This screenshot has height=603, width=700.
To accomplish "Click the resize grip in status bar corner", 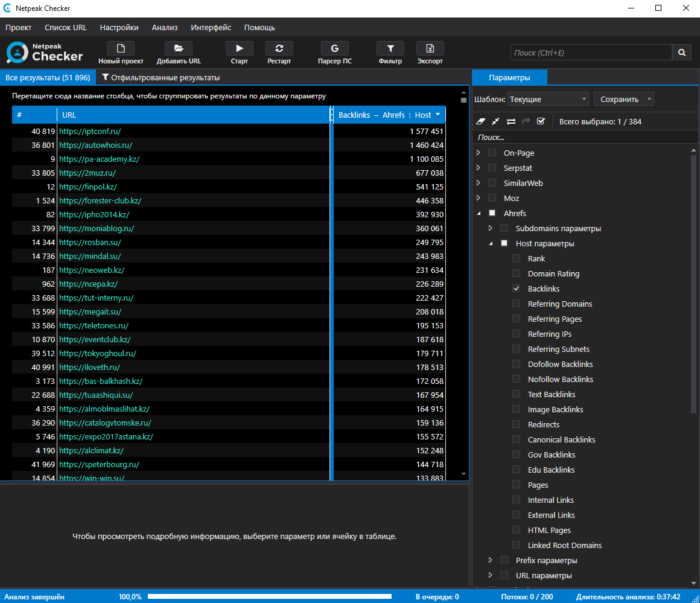I will pyautogui.click(x=695, y=599).
